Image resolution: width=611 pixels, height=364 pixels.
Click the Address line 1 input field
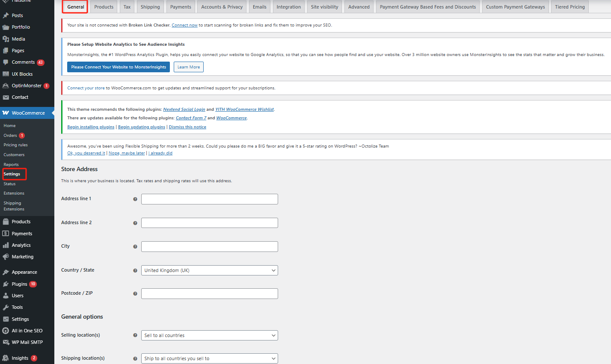pyautogui.click(x=209, y=199)
